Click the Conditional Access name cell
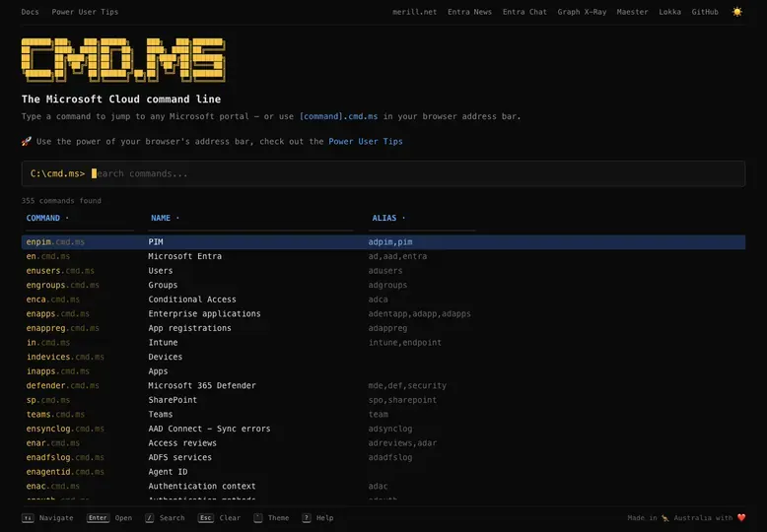This screenshot has width=767, height=532. pos(192,299)
